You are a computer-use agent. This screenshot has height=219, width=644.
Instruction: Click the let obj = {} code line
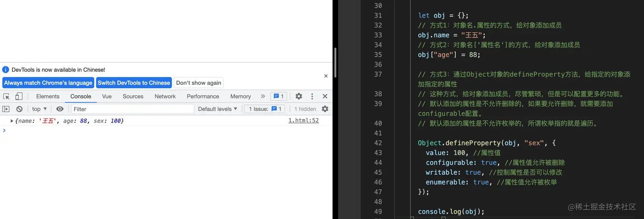[443, 16]
